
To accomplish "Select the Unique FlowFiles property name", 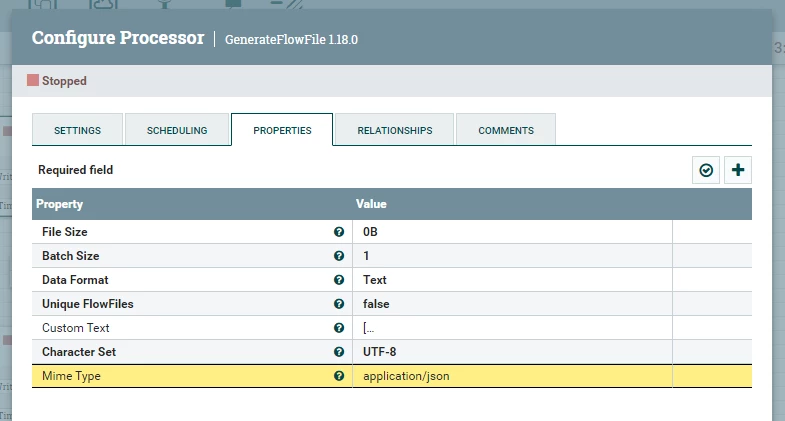I will click(x=88, y=304).
